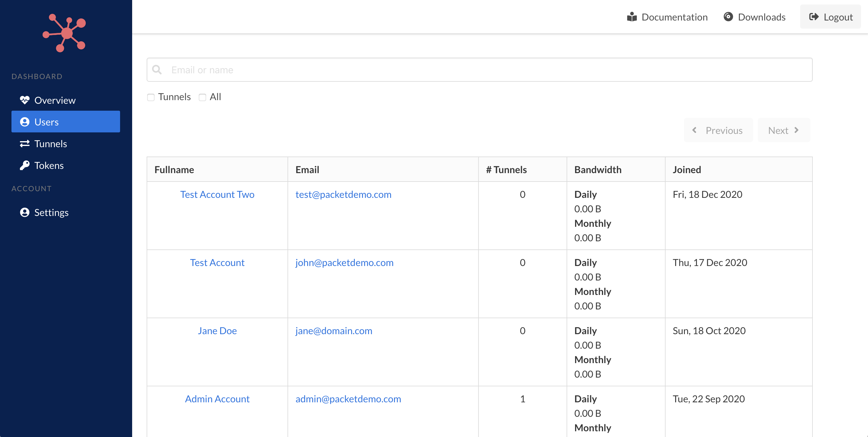
Task: Go to the Next page of users
Action: (784, 130)
